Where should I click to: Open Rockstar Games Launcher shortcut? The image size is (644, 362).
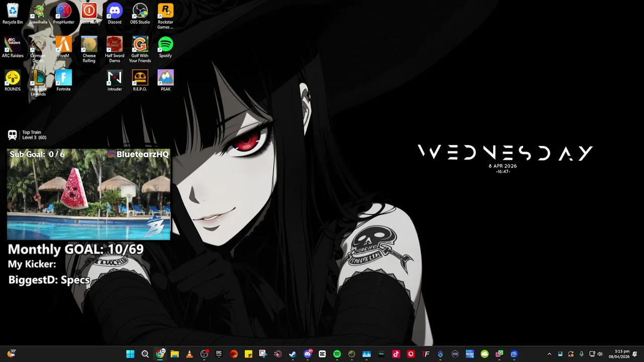coord(166,16)
